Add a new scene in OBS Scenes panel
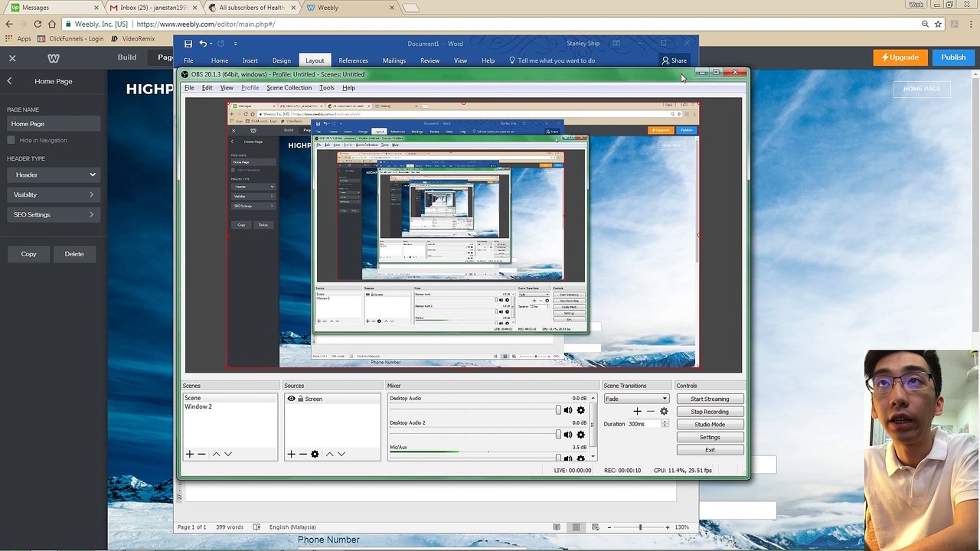 coord(190,454)
